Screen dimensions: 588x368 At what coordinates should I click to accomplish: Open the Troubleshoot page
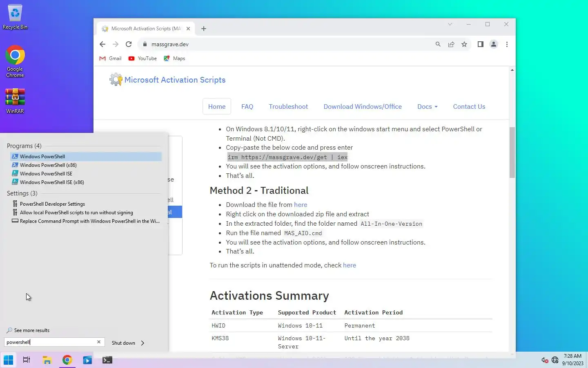pos(288,106)
